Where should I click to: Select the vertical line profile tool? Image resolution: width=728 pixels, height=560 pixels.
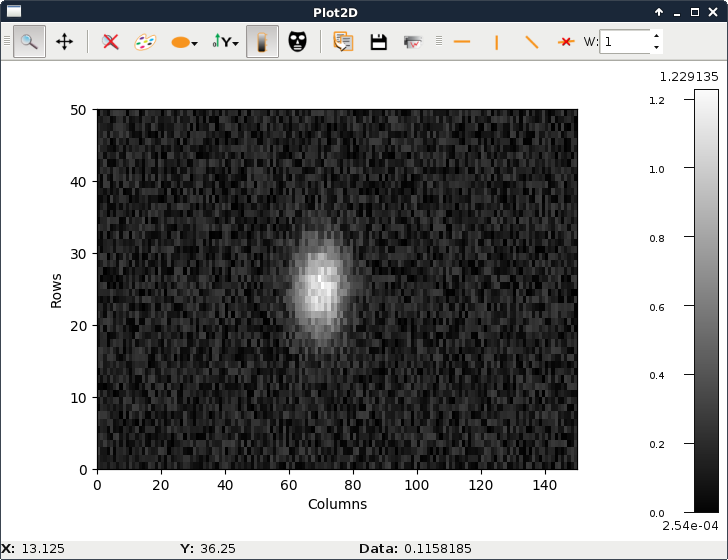click(496, 42)
